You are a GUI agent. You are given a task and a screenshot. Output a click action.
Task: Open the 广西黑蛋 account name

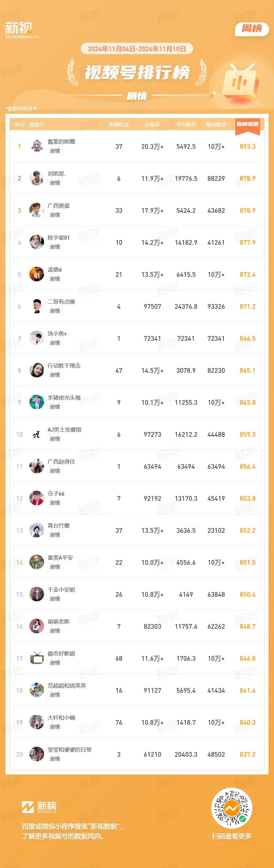tap(58, 206)
